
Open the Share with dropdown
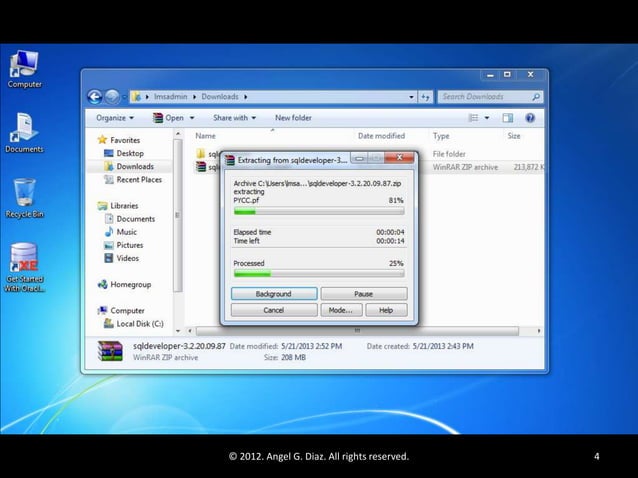click(x=234, y=118)
